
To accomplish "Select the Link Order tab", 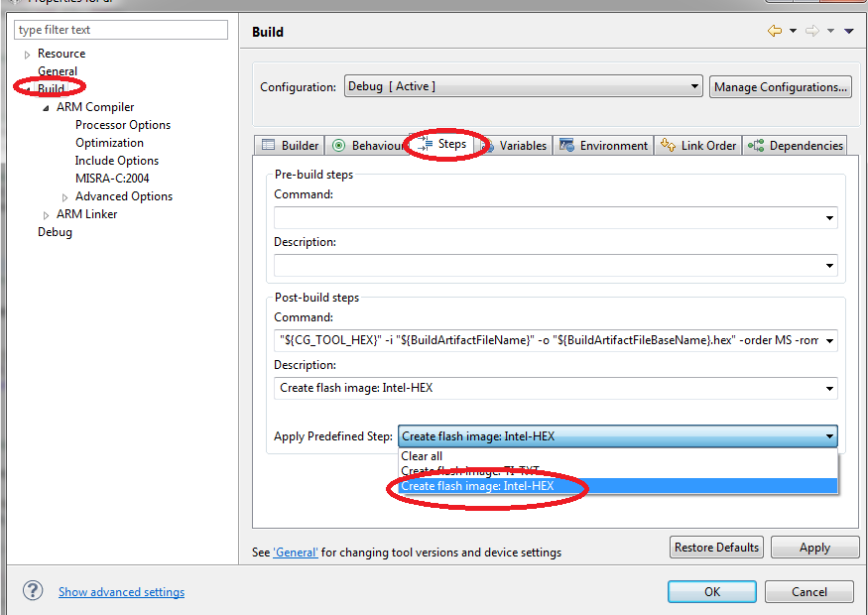I will coord(698,145).
